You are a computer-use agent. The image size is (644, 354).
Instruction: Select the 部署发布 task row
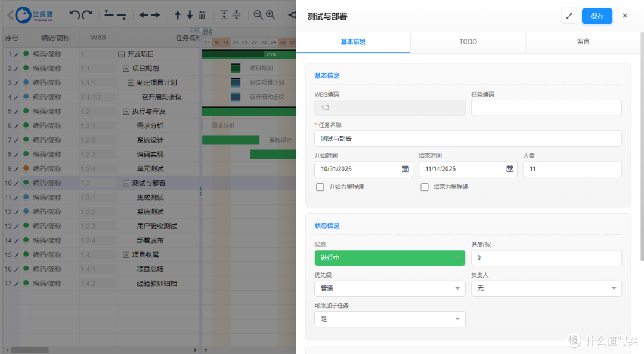pos(101,241)
